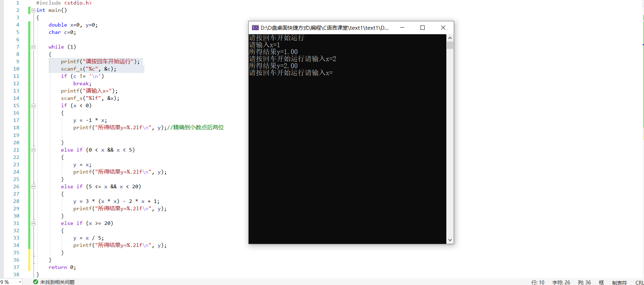Click line number 10 in the gutter
The height and width of the screenshot is (285, 644).
point(16,69)
